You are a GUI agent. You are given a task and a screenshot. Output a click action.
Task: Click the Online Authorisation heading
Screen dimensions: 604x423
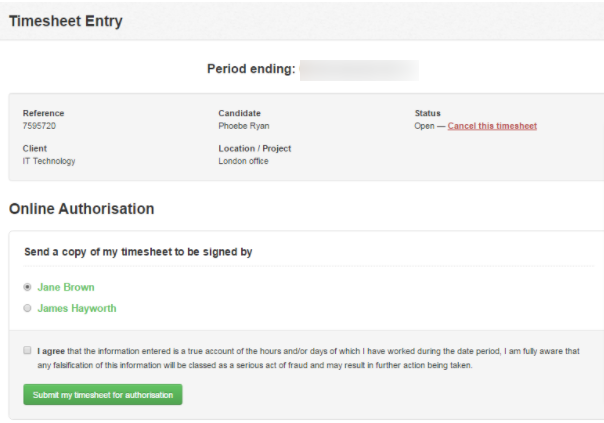[82, 209]
